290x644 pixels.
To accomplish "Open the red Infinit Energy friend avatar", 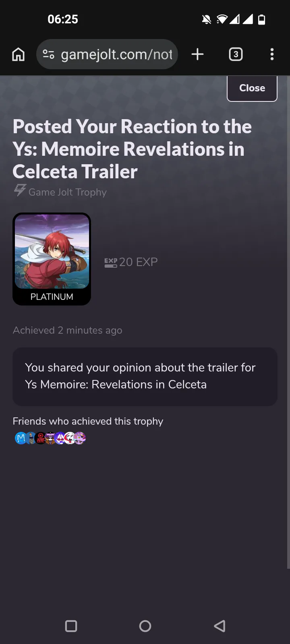I will (40, 438).
